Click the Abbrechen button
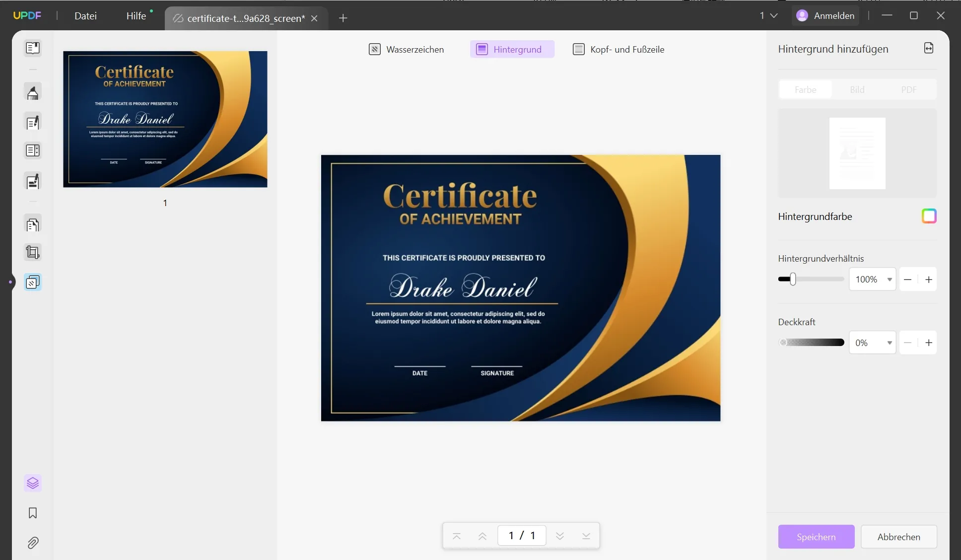The height and width of the screenshot is (560, 961). [x=898, y=537]
